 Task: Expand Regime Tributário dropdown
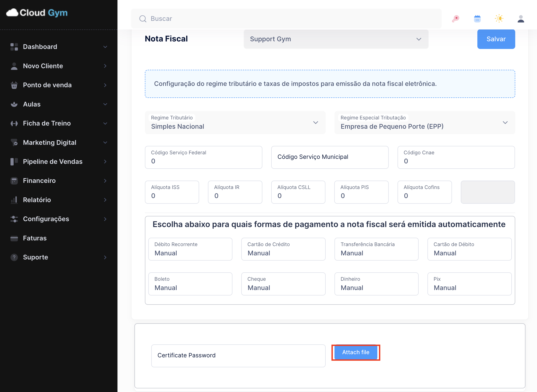tap(235, 123)
